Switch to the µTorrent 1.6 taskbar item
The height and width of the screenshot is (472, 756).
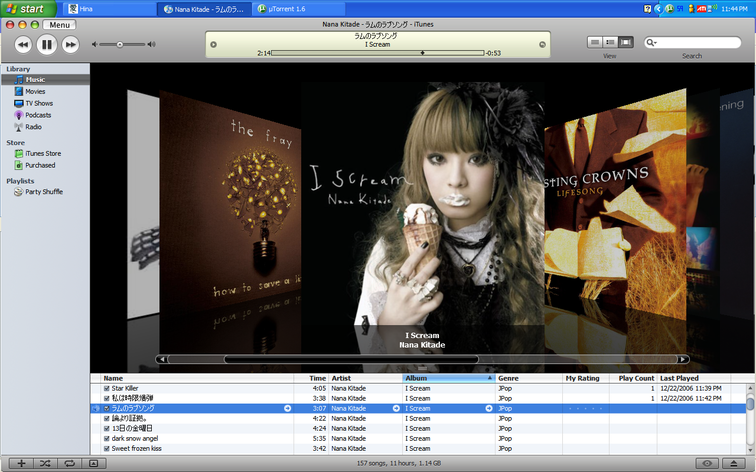click(x=298, y=9)
